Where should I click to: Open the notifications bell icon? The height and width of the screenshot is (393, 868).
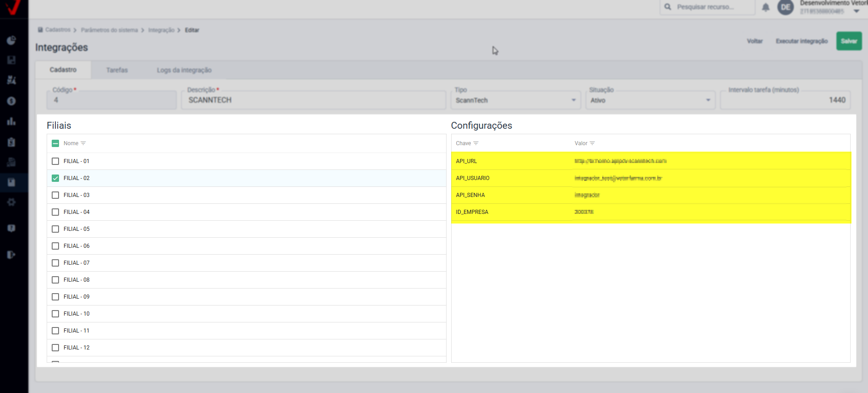point(766,7)
